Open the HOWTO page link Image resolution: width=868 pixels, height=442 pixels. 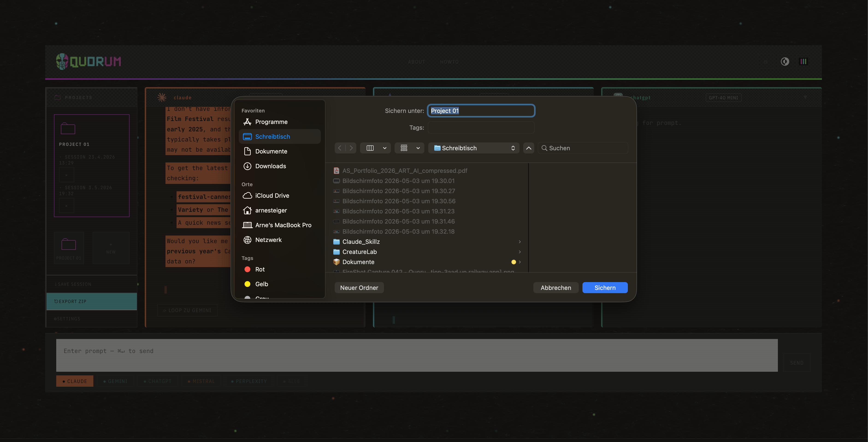(449, 62)
